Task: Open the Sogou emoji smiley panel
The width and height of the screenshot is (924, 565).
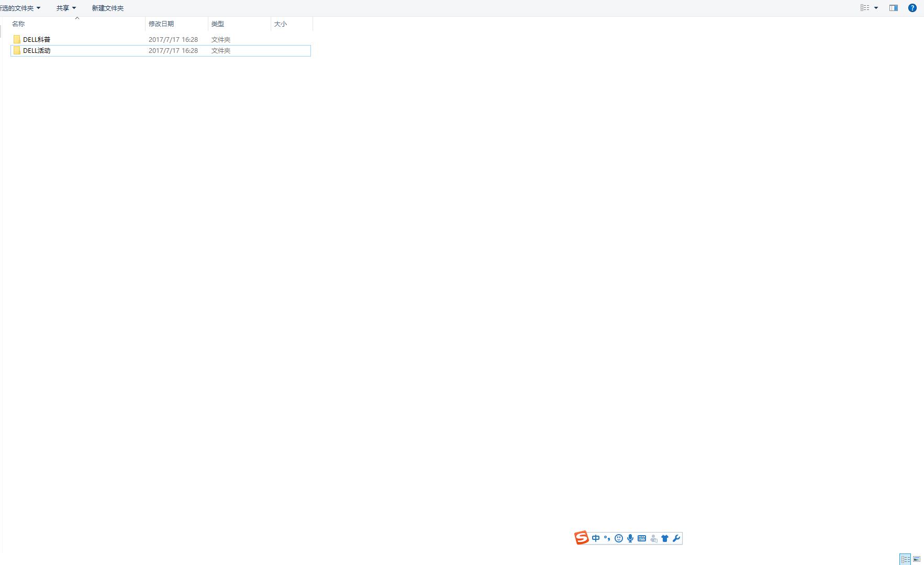Action: pos(619,538)
